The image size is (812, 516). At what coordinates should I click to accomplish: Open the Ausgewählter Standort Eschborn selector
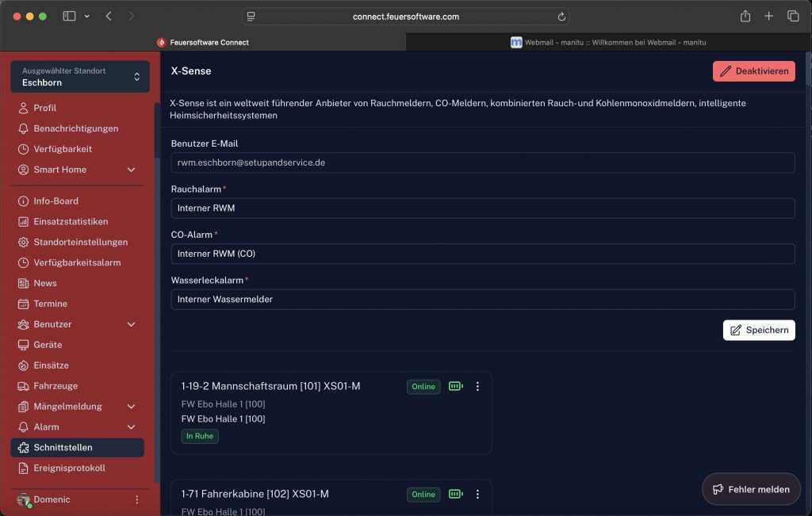click(x=79, y=77)
